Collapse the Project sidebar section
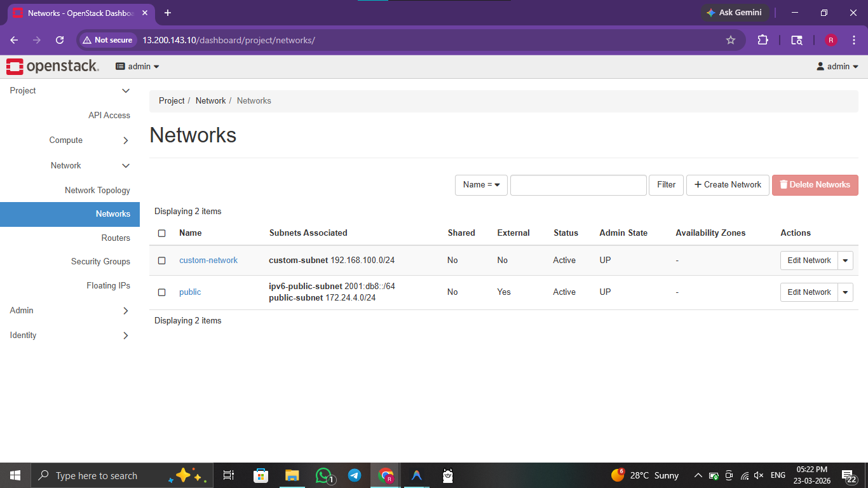The height and width of the screenshot is (488, 868). pos(70,91)
